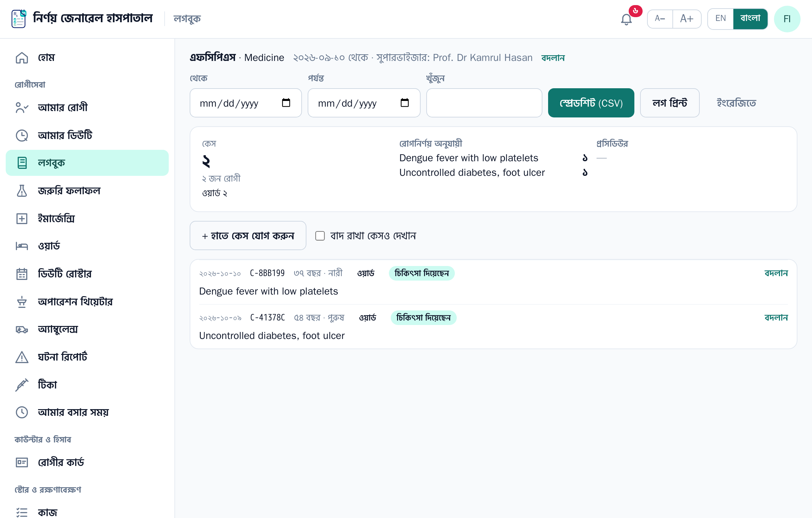Click the আমার রোগী person icon

[x=22, y=108]
